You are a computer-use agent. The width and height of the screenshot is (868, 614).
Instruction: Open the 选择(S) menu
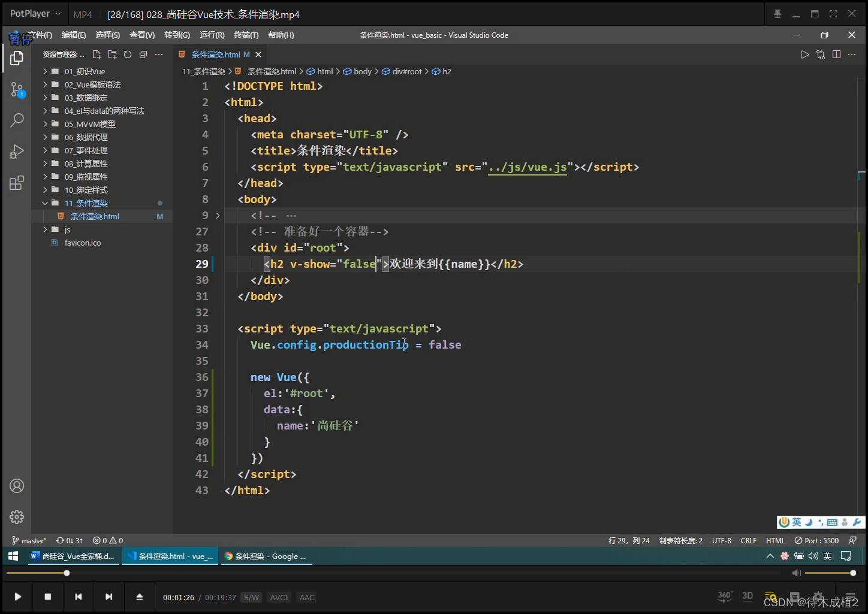(107, 35)
